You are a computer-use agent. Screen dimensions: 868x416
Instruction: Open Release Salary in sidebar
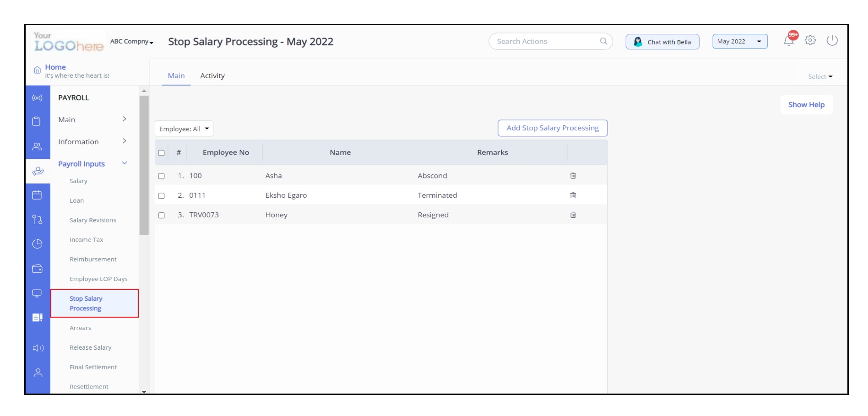(91, 348)
